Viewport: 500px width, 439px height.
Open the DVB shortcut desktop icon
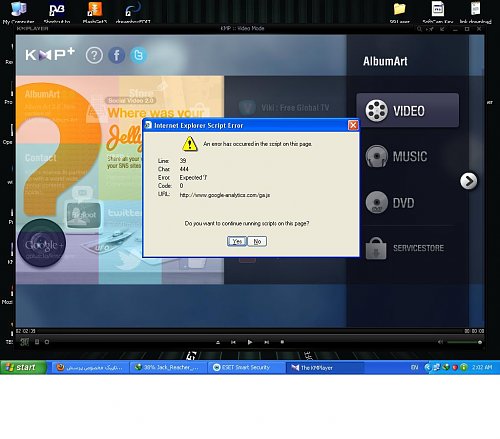pos(57,13)
